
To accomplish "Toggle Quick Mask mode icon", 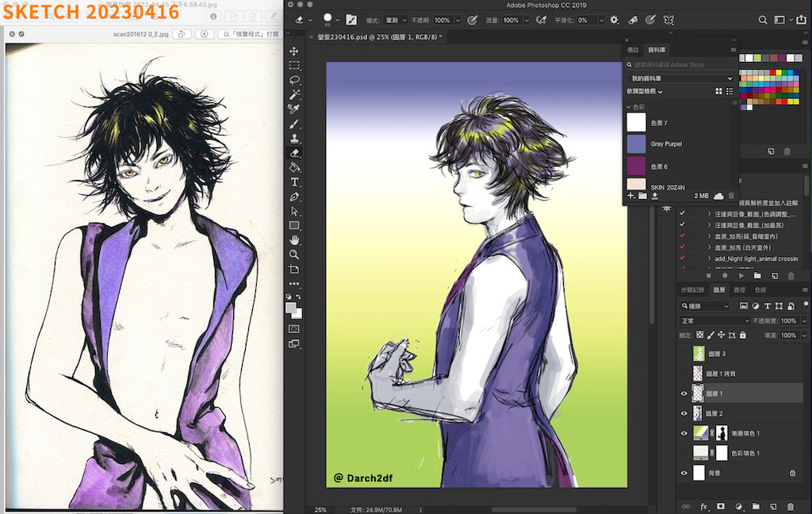I will pos(294,329).
